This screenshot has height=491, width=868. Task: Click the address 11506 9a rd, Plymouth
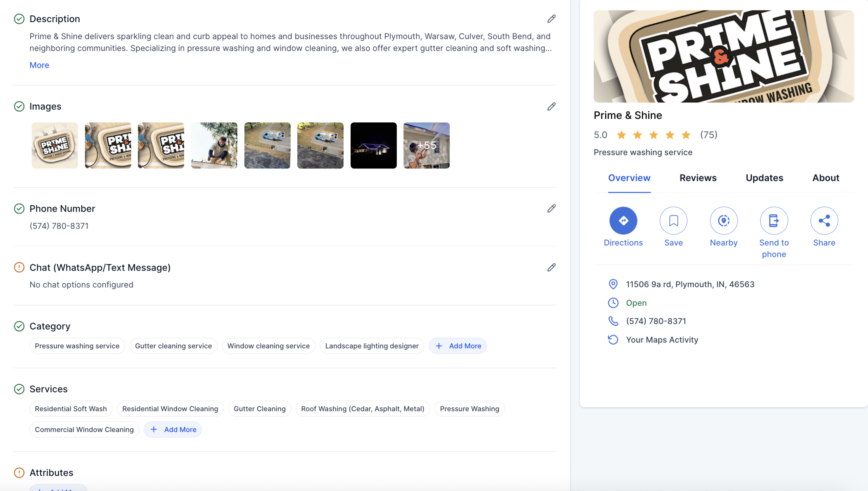coord(690,284)
